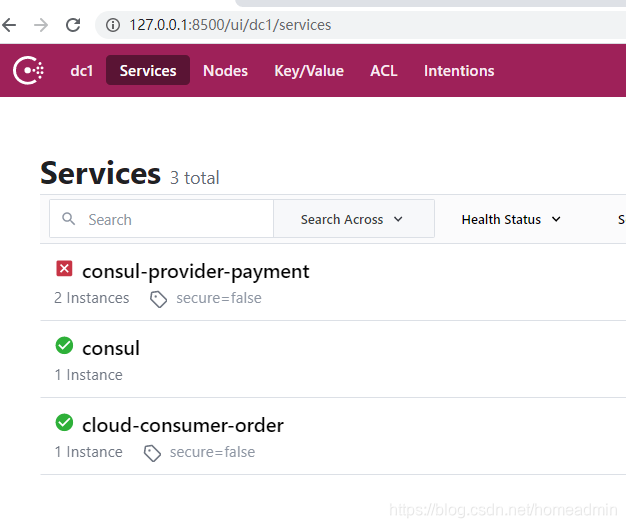Focus the services Search field
626x528 pixels.
click(x=161, y=219)
